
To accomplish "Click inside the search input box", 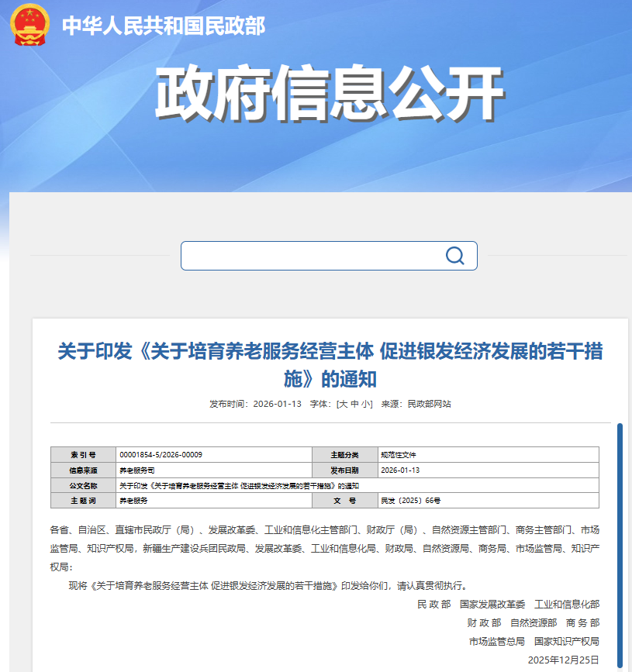I will [x=310, y=255].
